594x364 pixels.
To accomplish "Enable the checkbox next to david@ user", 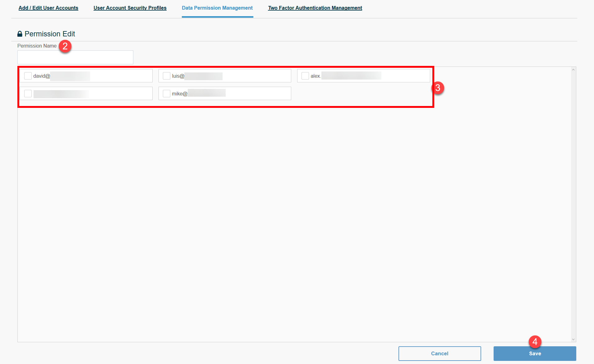I will tap(28, 76).
